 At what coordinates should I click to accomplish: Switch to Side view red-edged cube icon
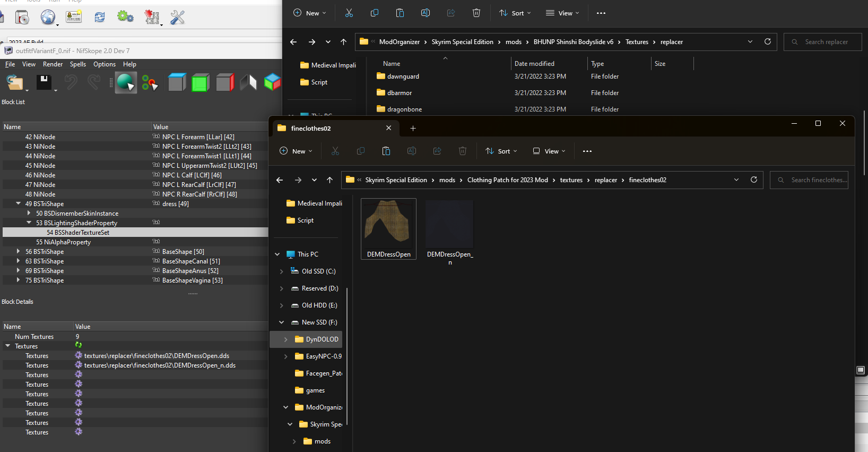(x=225, y=82)
